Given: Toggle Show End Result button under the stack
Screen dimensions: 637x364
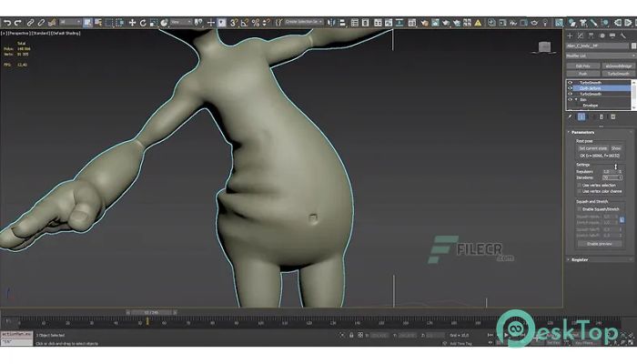Looking at the screenshot, I should click(x=581, y=117).
